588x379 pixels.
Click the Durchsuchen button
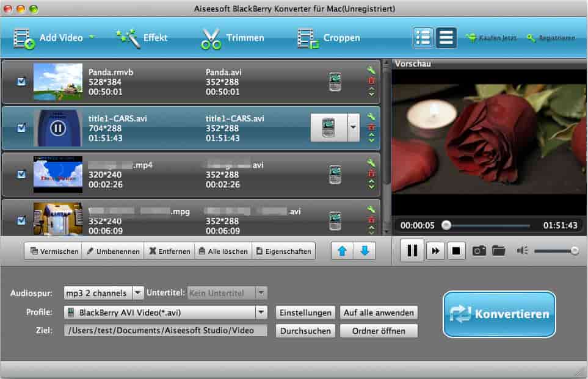306,331
